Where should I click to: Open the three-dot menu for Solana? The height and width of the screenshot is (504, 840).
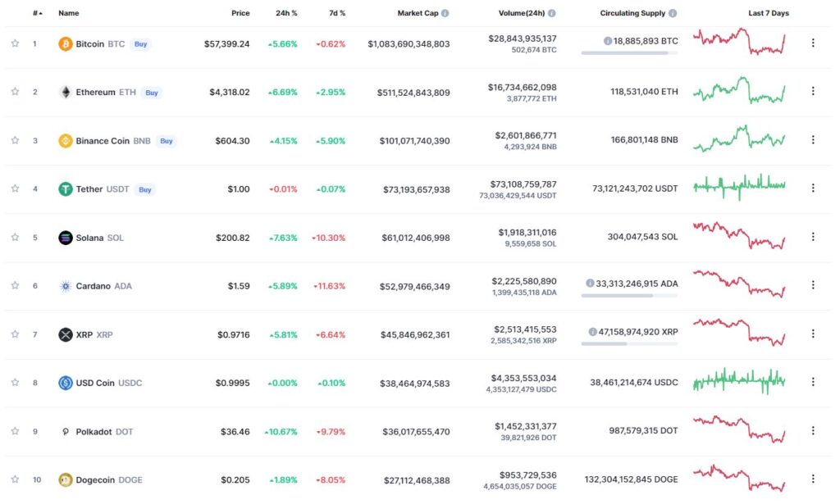(813, 237)
